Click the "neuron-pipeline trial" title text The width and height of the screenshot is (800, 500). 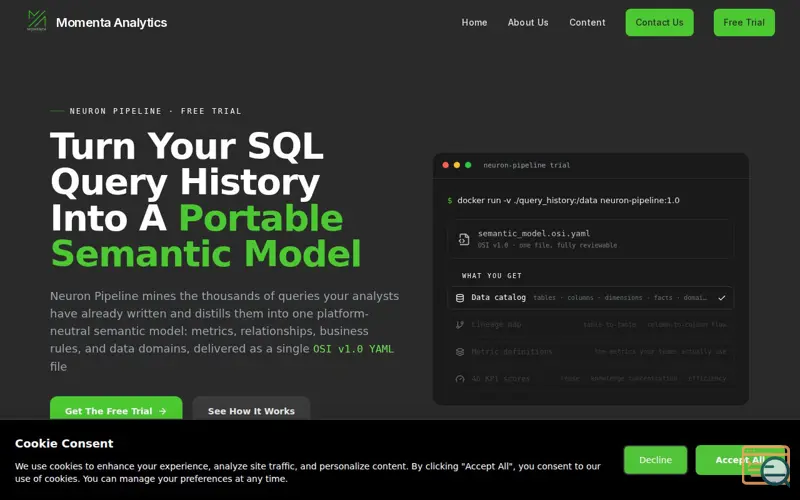(527, 165)
